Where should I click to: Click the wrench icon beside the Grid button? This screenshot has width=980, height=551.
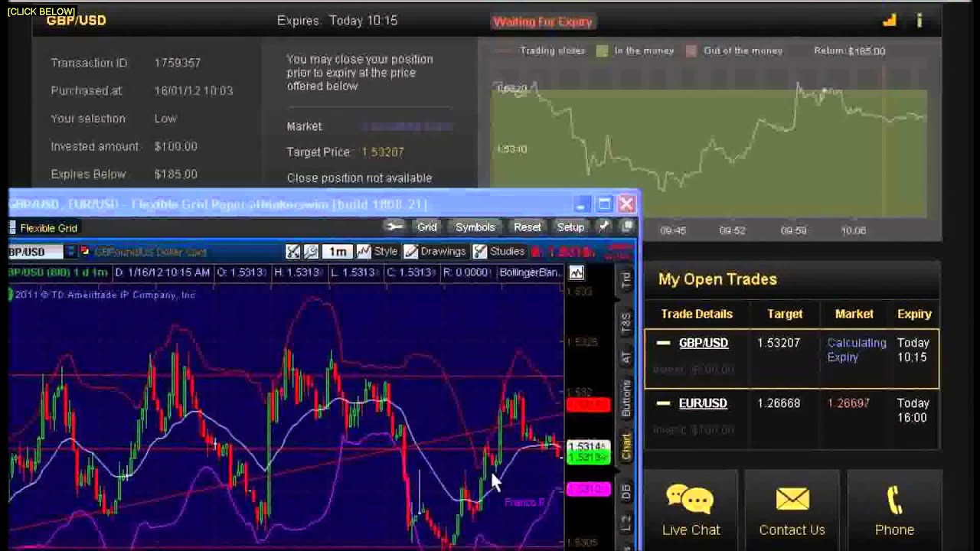(394, 227)
